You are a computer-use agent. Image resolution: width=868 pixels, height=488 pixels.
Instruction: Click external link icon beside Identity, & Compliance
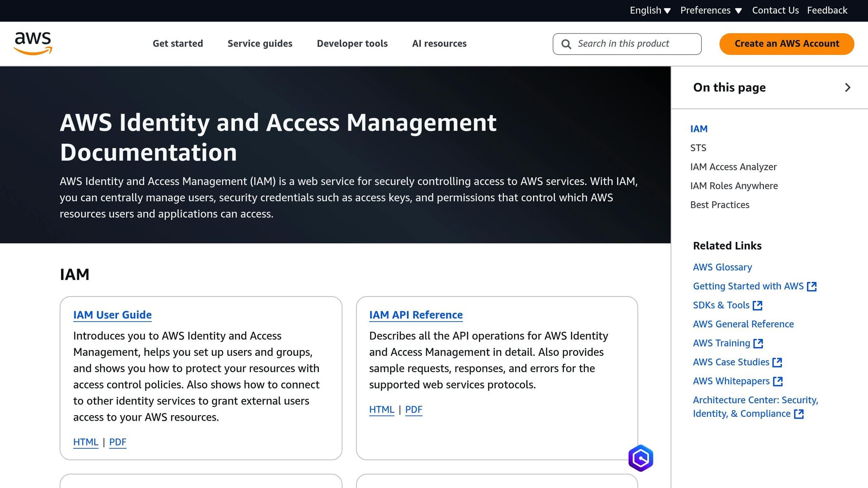click(x=799, y=414)
